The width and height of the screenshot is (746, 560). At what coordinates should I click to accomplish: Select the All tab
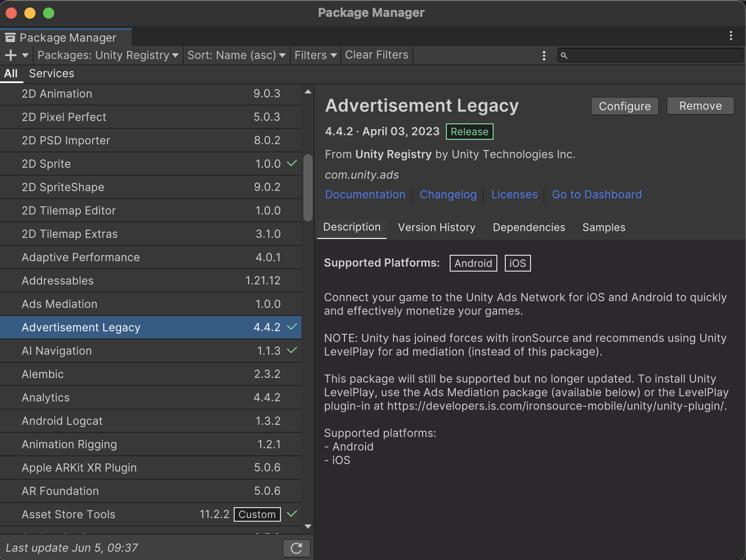11,73
